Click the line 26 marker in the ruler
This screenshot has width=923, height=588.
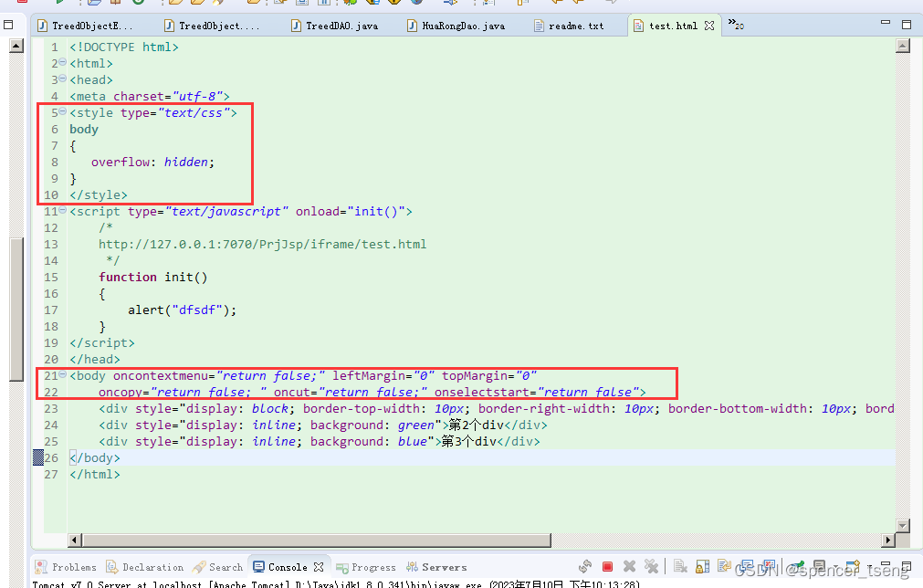[x=38, y=457]
